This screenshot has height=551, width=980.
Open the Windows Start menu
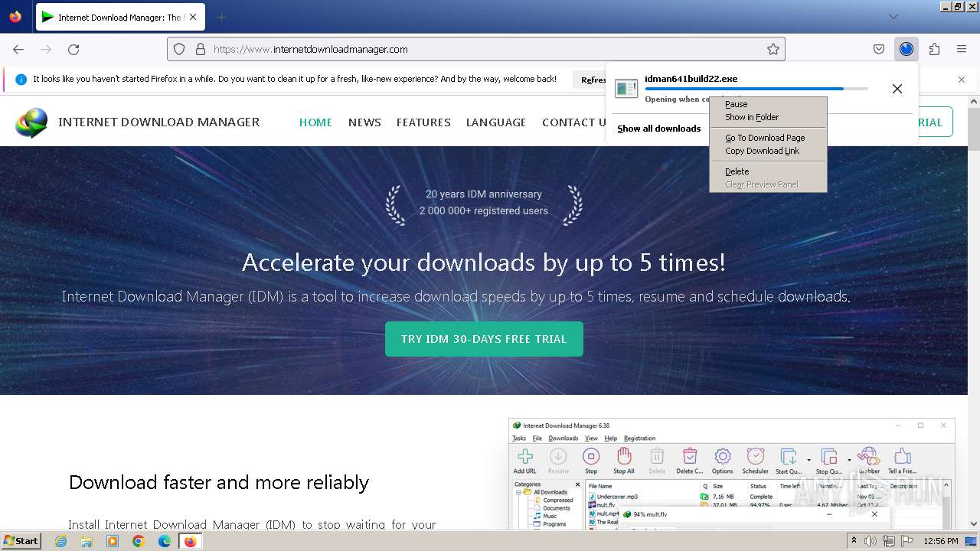pyautogui.click(x=21, y=541)
